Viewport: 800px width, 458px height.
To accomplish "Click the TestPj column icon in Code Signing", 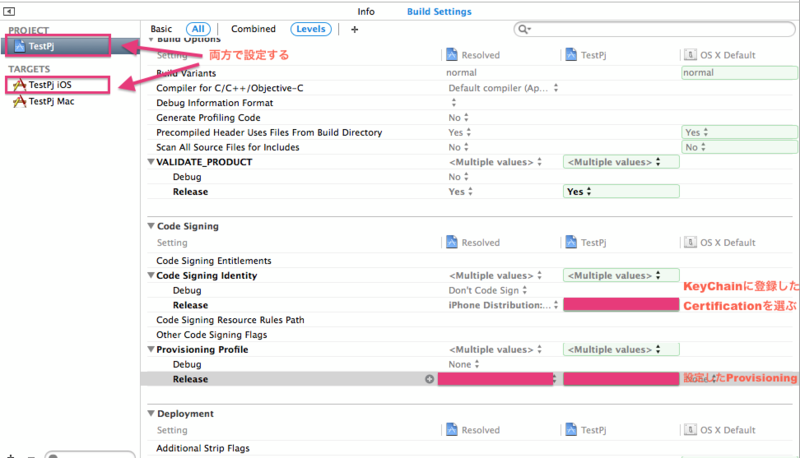I will click(571, 242).
